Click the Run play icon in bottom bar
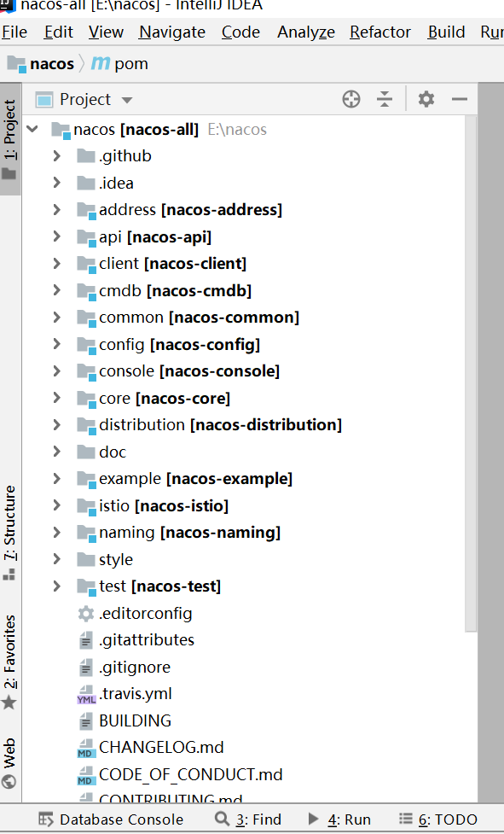Viewport: 504px width, 834px height. pyautogui.click(x=314, y=819)
